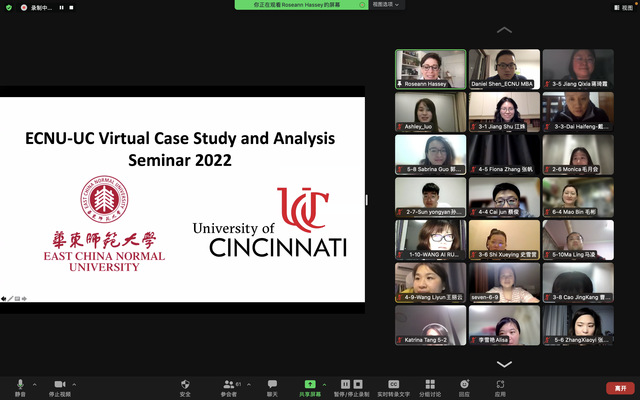Select the Katrina Tang 5-2 video tile
This screenshot has width=640, height=400.
coord(431,325)
